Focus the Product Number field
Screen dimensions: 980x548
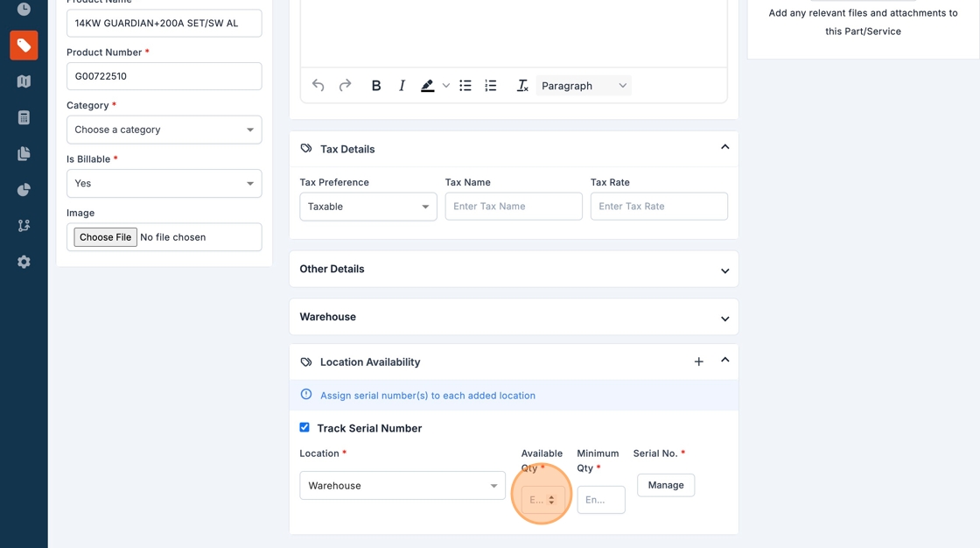pyautogui.click(x=164, y=76)
